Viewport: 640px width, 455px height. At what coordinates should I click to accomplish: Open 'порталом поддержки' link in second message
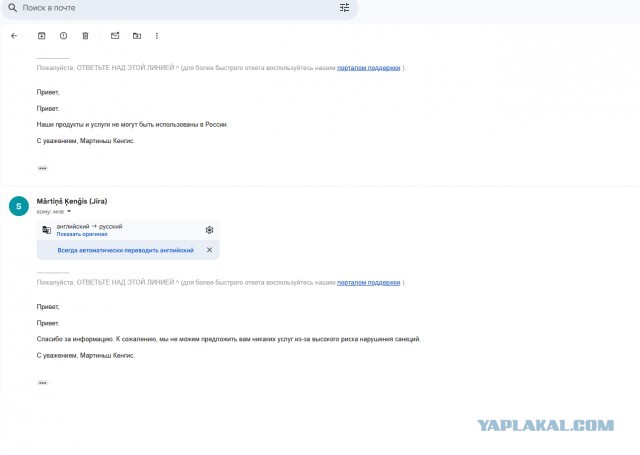pos(368,283)
